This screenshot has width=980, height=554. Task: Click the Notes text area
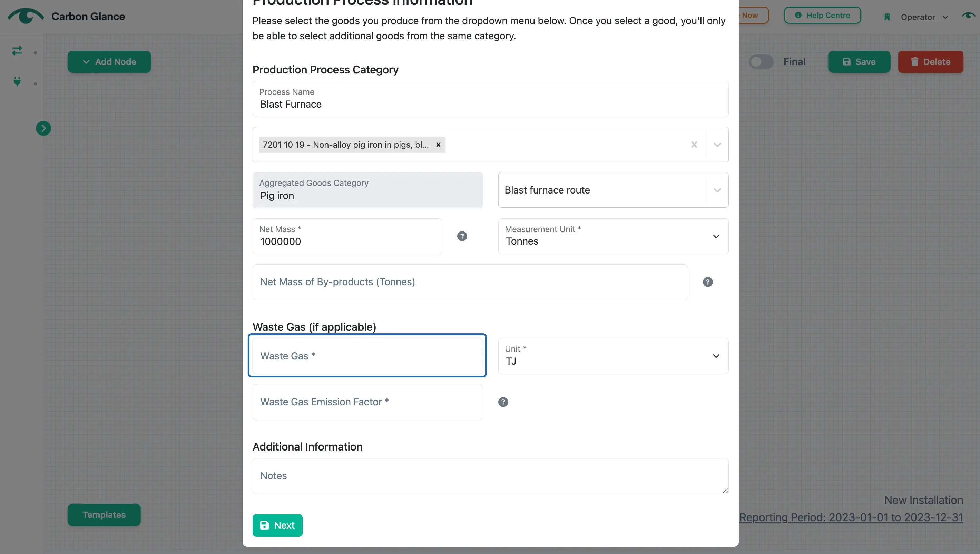(490, 476)
